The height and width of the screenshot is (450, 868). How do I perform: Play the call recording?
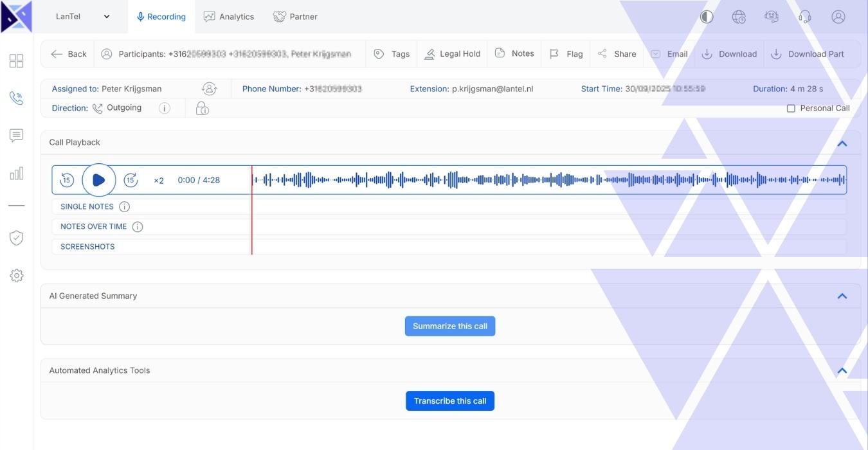[x=99, y=180]
